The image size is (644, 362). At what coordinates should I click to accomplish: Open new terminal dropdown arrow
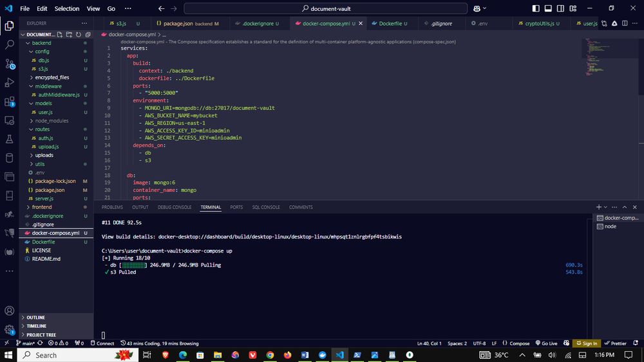[605, 207]
